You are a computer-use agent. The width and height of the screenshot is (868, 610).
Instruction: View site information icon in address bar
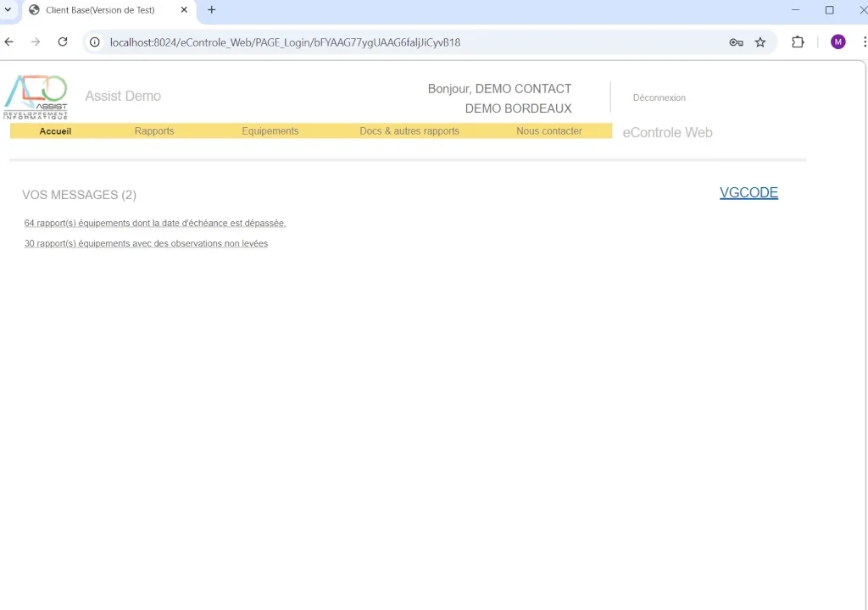pos(95,42)
